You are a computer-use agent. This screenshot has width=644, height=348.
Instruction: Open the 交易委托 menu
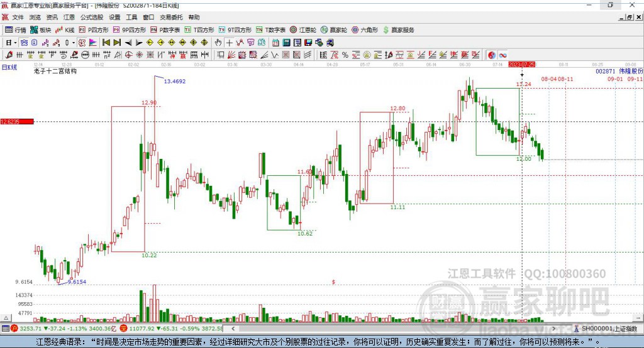(171, 17)
